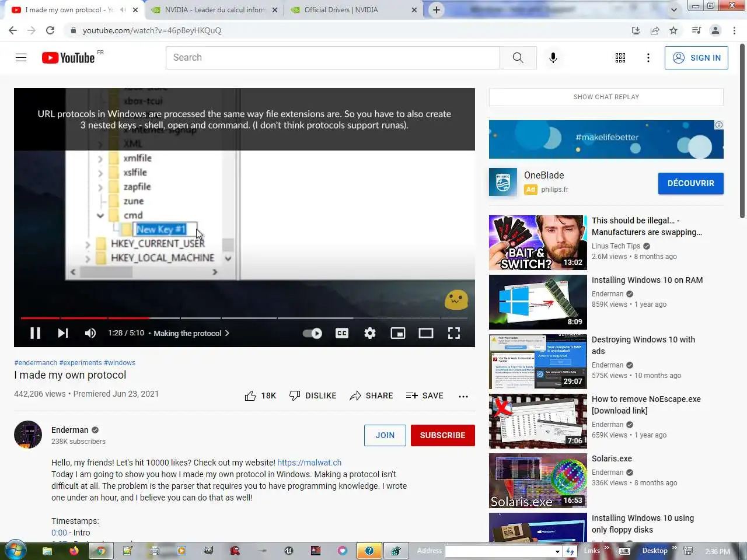Open the YouTube settings three-dot menu
This screenshot has height=560, width=747.
pos(648,58)
